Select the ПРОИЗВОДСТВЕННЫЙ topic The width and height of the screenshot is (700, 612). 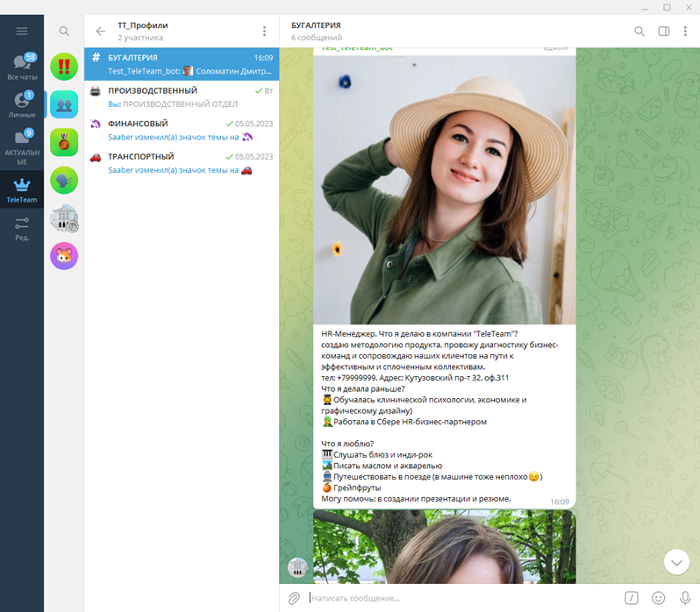(182, 96)
